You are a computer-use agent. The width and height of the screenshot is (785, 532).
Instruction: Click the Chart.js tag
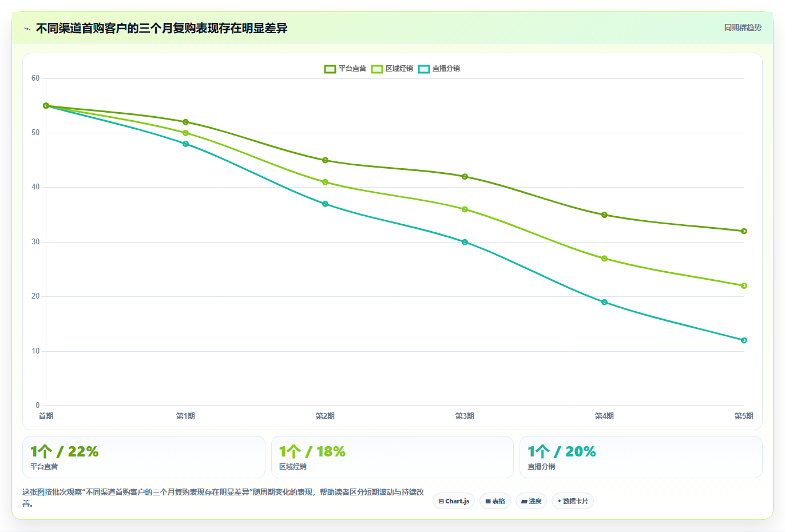click(x=454, y=501)
